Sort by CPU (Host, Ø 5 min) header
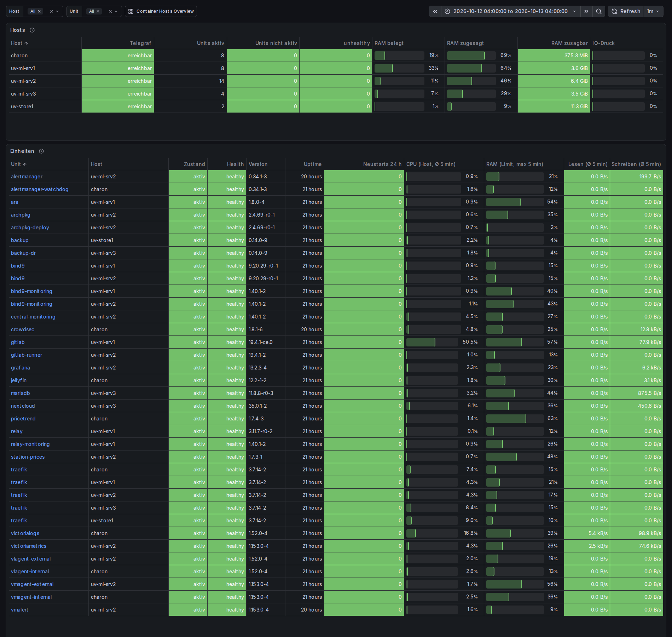672x637 pixels. pyautogui.click(x=431, y=164)
